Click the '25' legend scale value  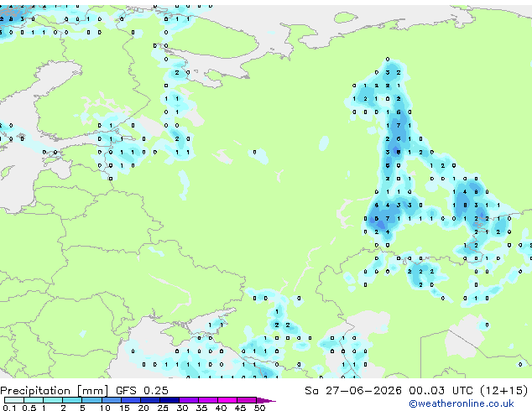click(x=163, y=408)
